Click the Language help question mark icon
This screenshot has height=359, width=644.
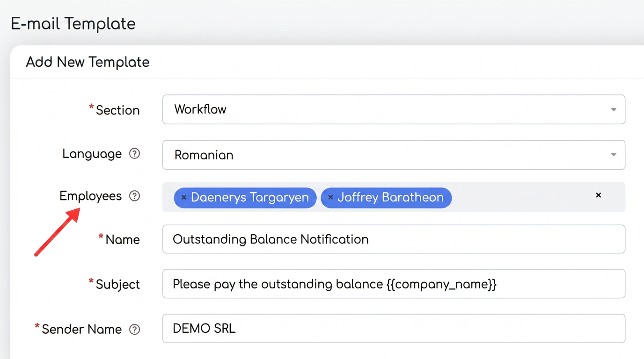coord(134,154)
